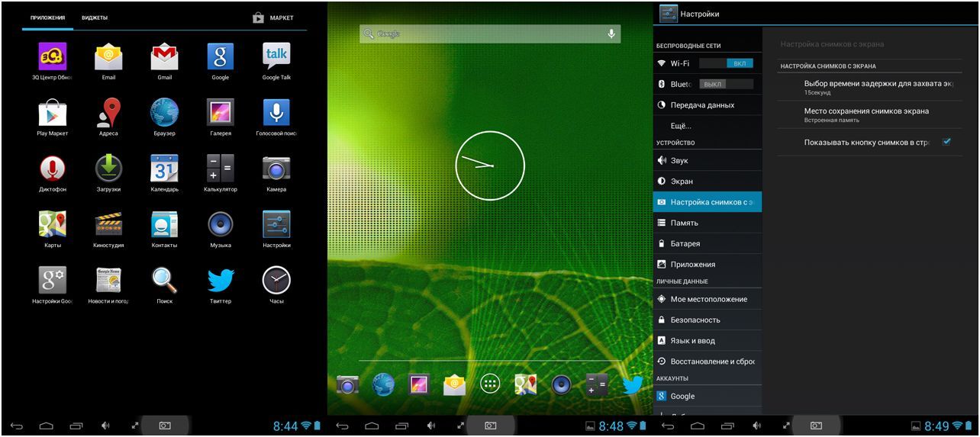Open the Диктофон voice recorder app
980x437 pixels.
[53, 170]
